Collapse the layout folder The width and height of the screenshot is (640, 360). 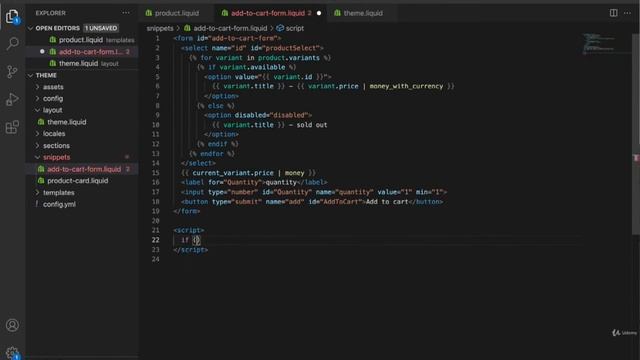click(x=52, y=110)
